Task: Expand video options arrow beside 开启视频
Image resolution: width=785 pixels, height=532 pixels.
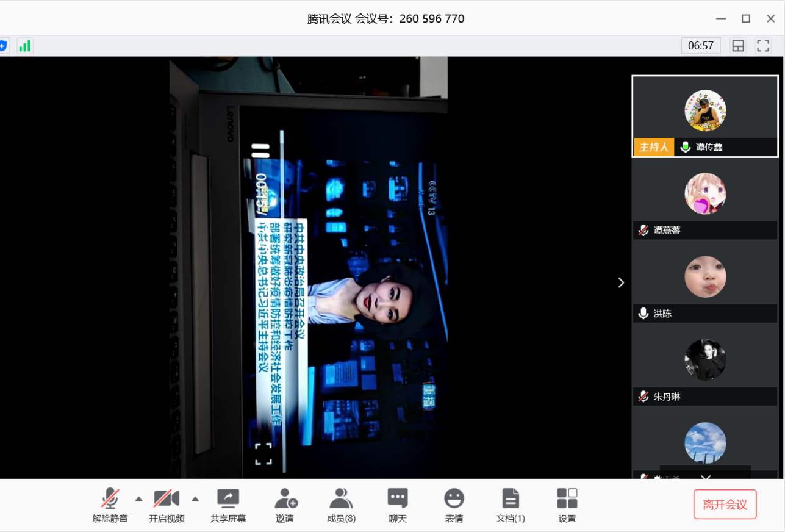Action: click(x=195, y=499)
